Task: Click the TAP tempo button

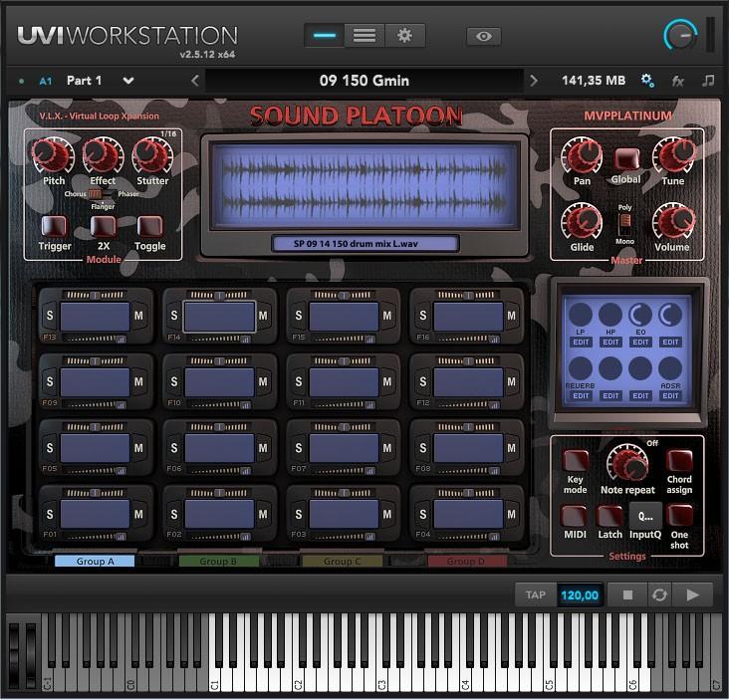Action: click(x=536, y=594)
